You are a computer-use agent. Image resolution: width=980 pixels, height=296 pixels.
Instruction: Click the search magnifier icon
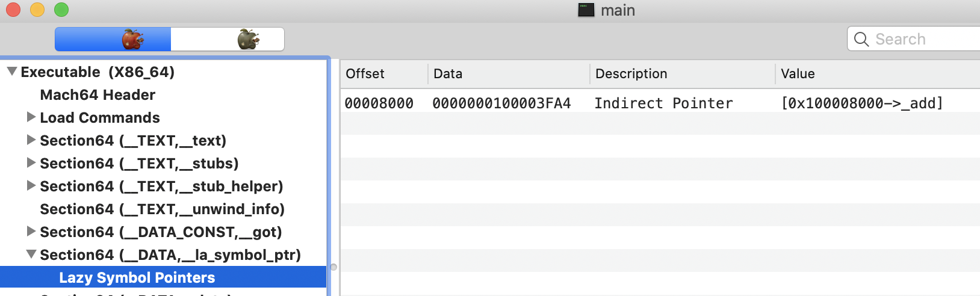coord(861,40)
